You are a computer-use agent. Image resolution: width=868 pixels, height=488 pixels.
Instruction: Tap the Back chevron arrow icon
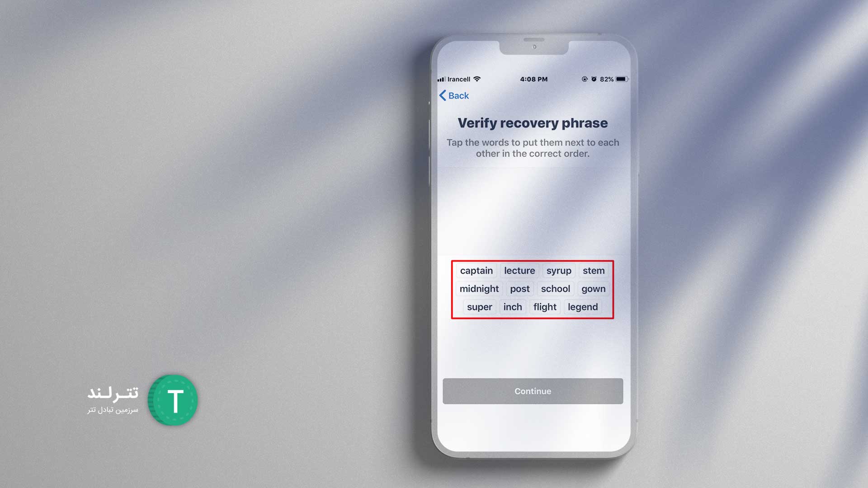coord(441,95)
